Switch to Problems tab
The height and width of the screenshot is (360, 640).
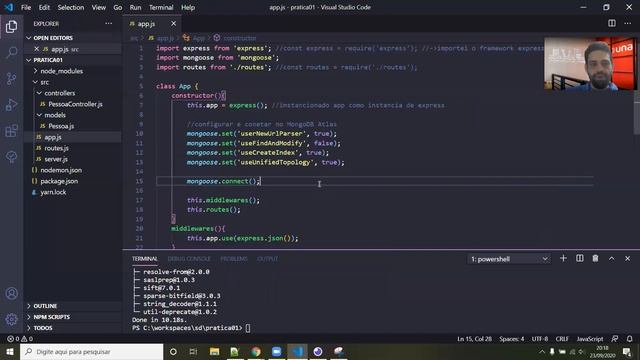tap(234, 259)
